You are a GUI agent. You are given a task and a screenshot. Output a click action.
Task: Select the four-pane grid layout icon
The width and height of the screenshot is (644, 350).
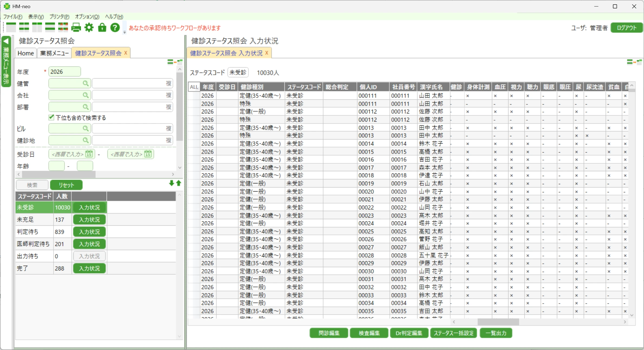[24, 27]
